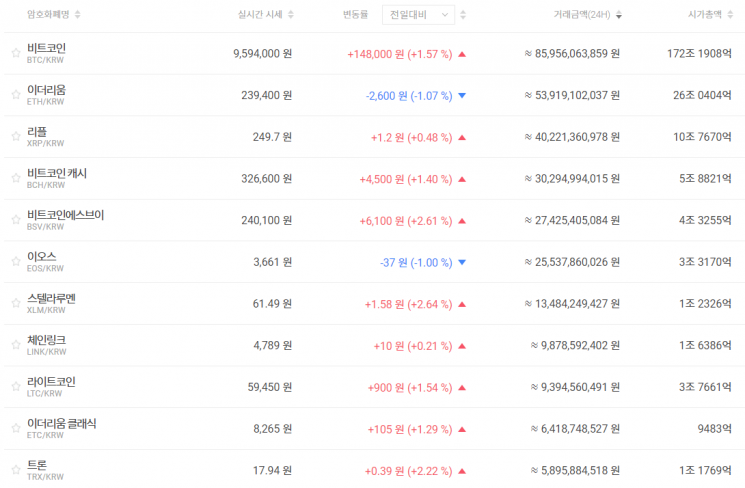Click the price 249.7 원
This screenshot has height=488, width=745.
point(272,137)
